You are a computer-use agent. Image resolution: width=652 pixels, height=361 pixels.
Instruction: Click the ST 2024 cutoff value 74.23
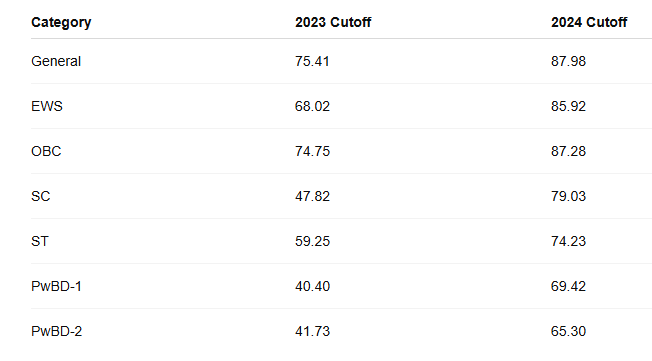point(568,241)
